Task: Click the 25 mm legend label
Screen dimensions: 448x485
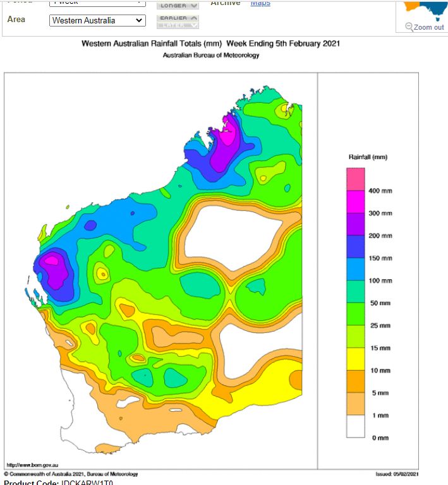Action: point(380,326)
